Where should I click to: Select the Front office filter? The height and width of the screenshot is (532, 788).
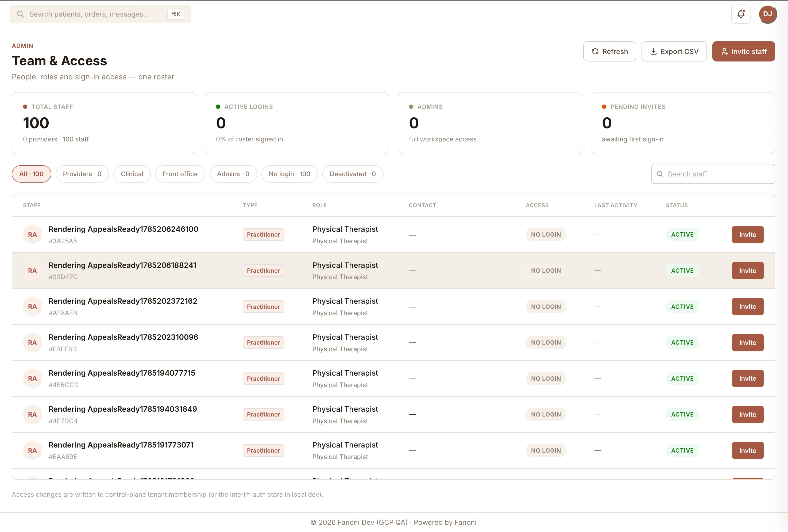(x=180, y=174)
